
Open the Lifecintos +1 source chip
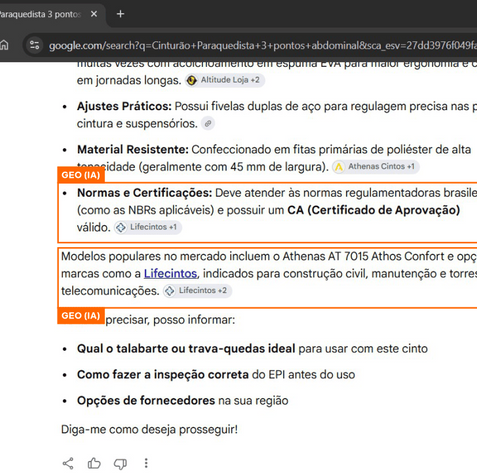pyautogui.click(x=148, y=227)
